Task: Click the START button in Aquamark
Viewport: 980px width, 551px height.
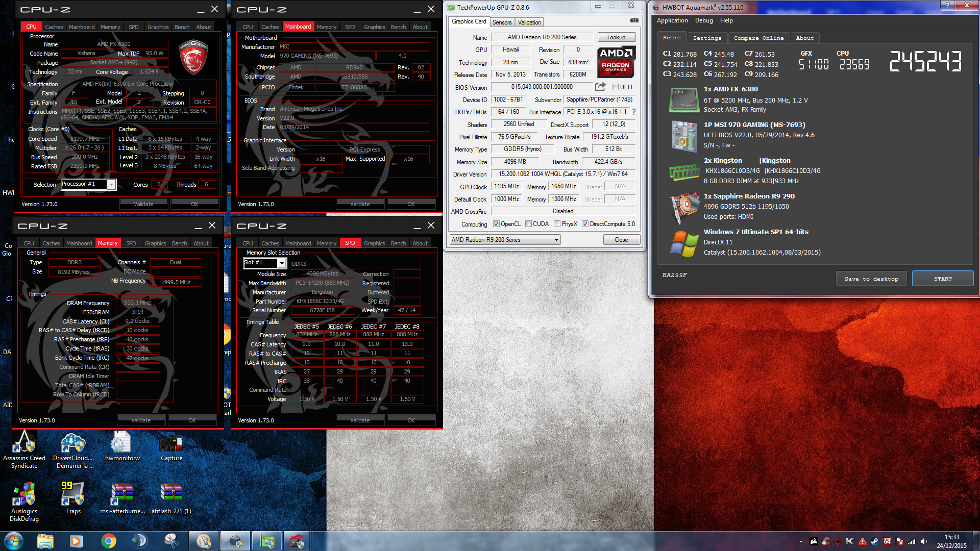Action: click(x=943, y=279)
